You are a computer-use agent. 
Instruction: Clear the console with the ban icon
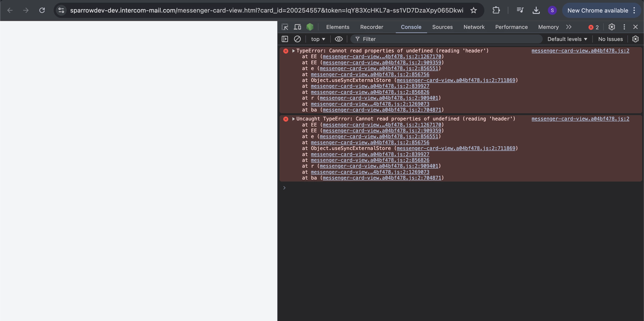pos(297,39)
